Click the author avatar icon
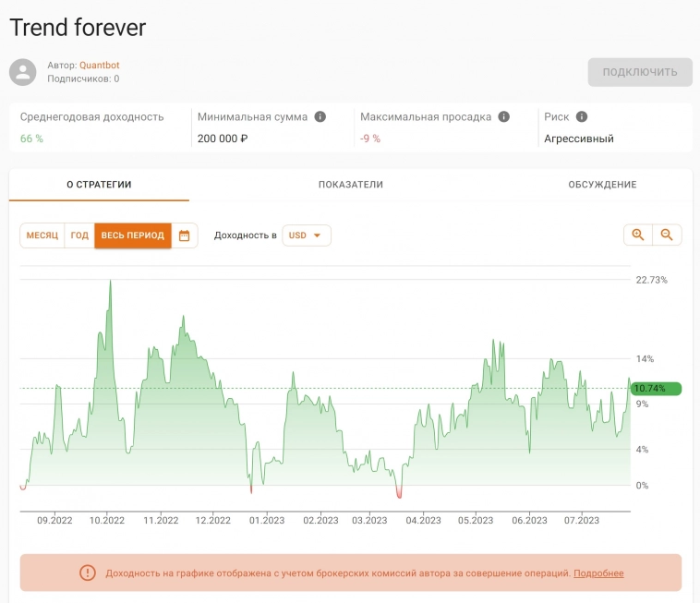The image size is (700, 603). click(24, 72)
